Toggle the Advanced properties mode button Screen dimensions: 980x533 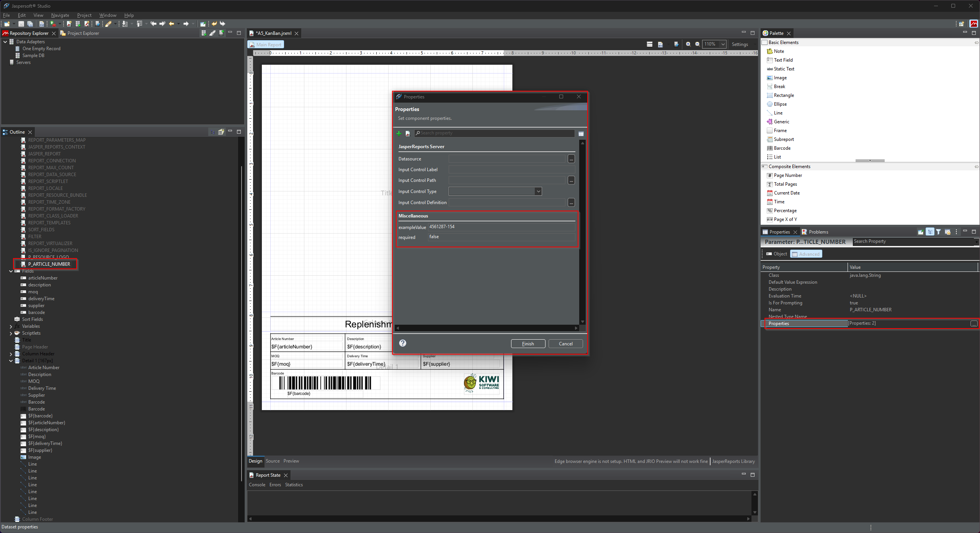coord(806,254)
